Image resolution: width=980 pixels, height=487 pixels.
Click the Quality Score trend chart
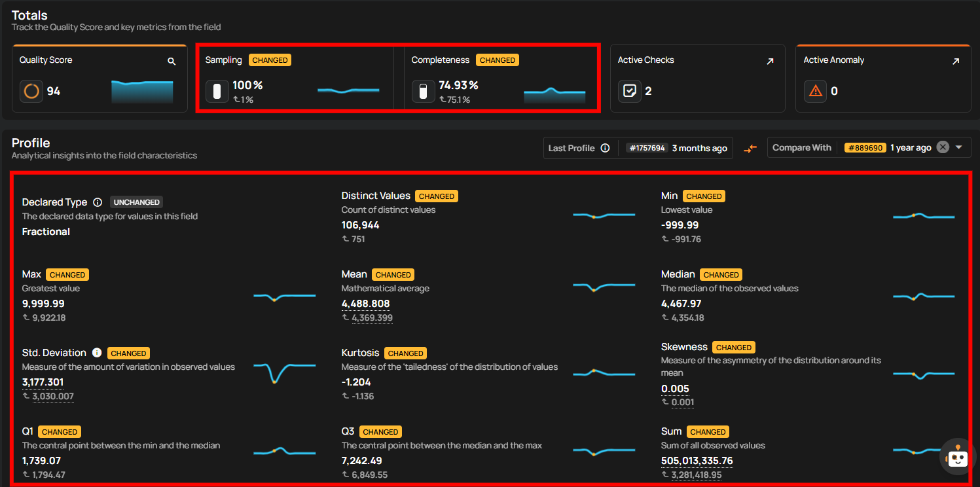pos(142,91)
